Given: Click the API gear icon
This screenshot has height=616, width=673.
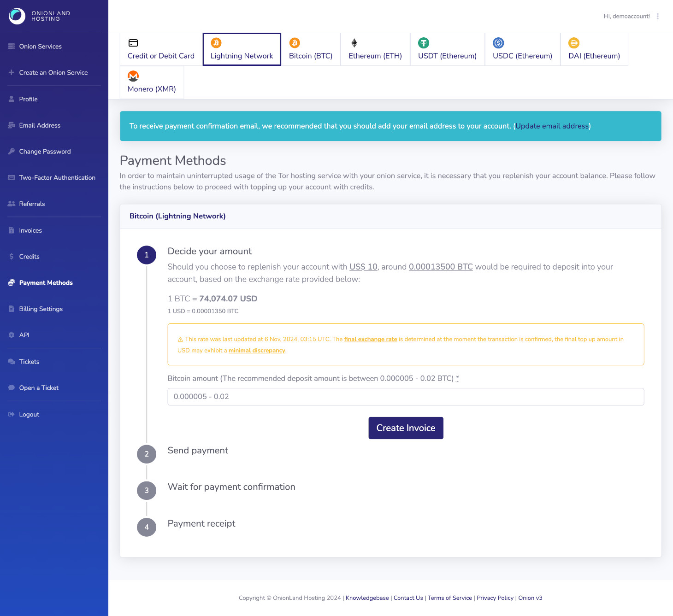Looking at the screenshot, I should click(x=12, y=335).
